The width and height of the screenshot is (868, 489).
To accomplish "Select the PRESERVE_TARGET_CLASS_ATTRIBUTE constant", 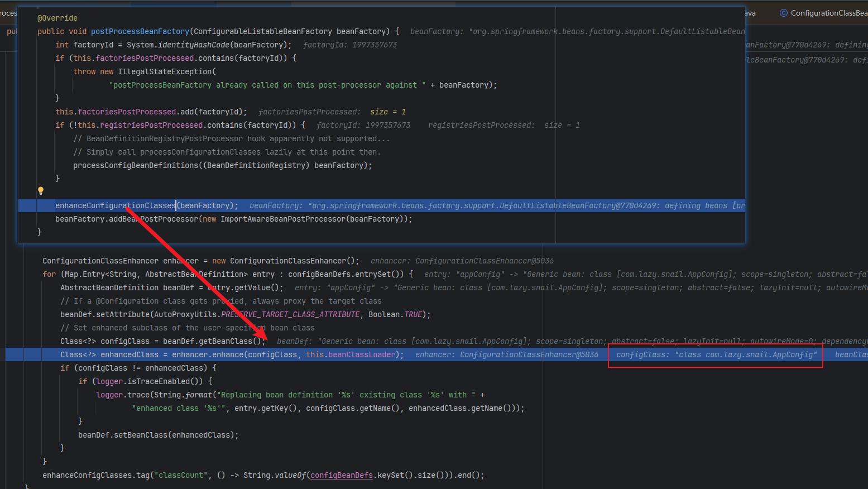I will click(290, 314).
